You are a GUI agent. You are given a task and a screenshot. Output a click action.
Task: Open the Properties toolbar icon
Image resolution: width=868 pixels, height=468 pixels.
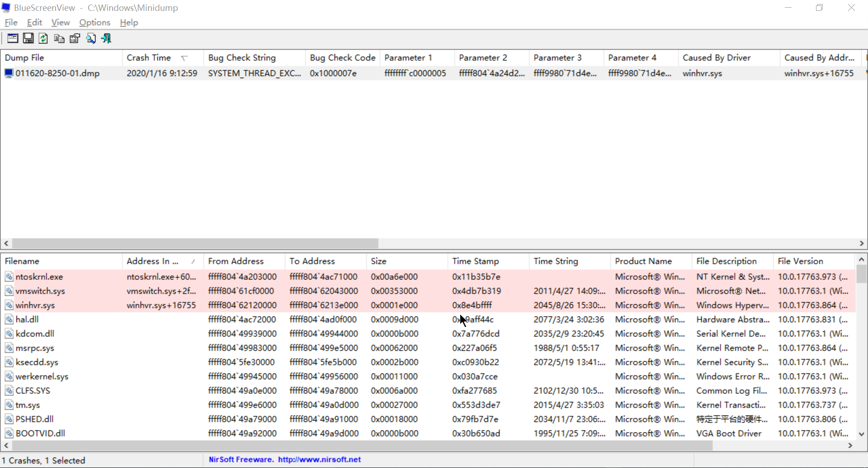point(75,38)
